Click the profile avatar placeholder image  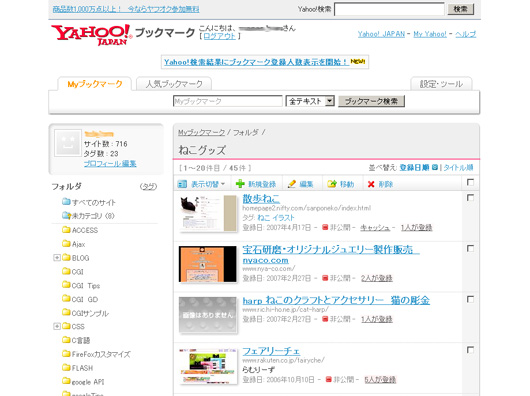(68, 143)
